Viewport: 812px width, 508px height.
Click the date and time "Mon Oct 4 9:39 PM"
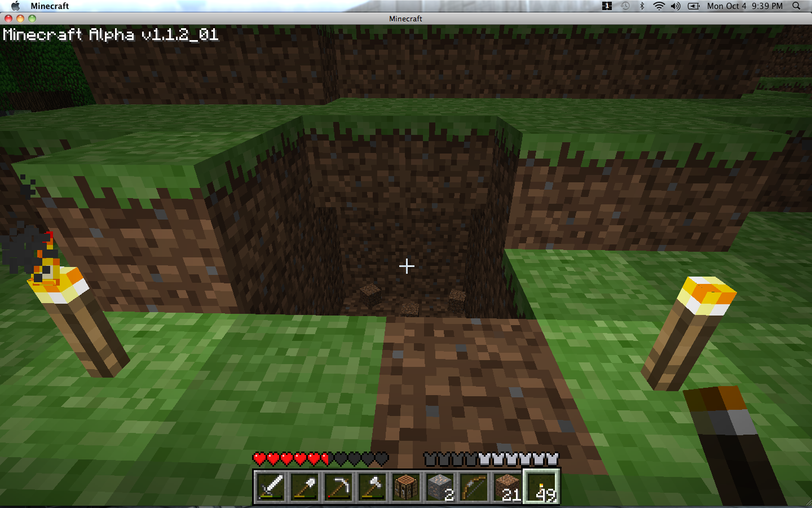[x=745, y=6]
